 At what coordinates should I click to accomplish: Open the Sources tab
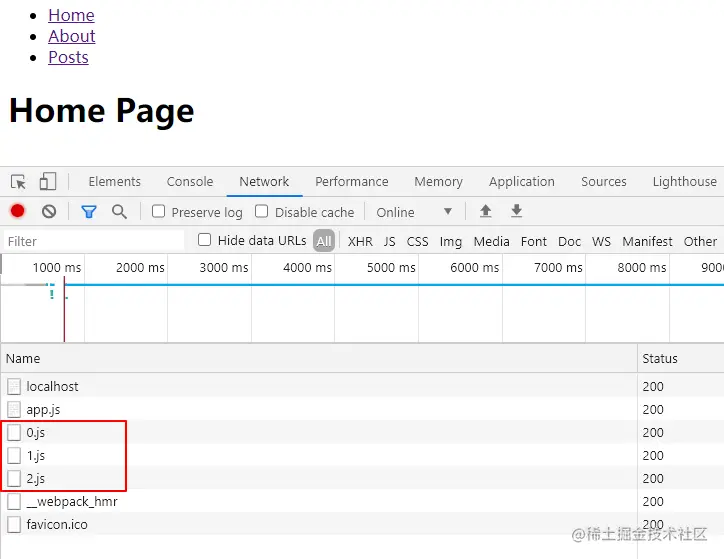[x=603, y=181]
